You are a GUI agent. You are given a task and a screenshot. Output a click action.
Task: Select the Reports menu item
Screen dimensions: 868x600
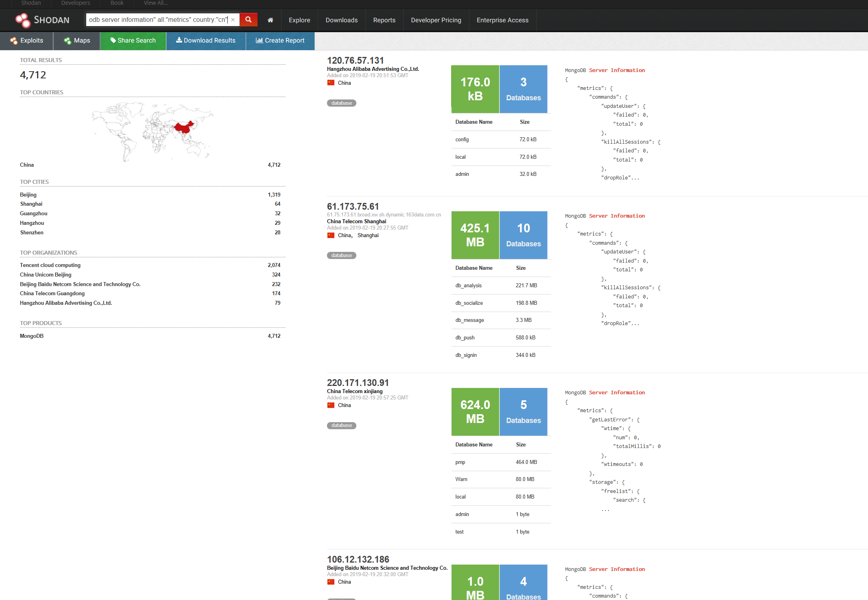pyautogui.click(x=384, y=20)
